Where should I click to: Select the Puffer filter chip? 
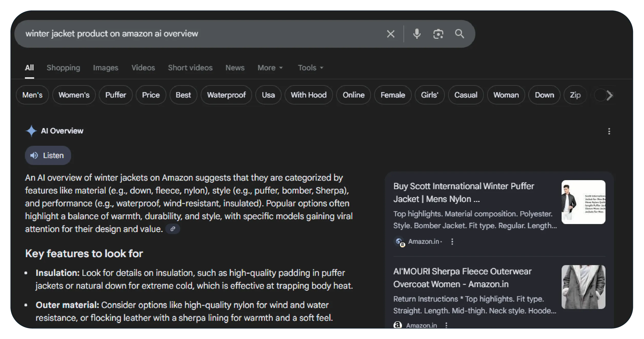pos(116,95)
